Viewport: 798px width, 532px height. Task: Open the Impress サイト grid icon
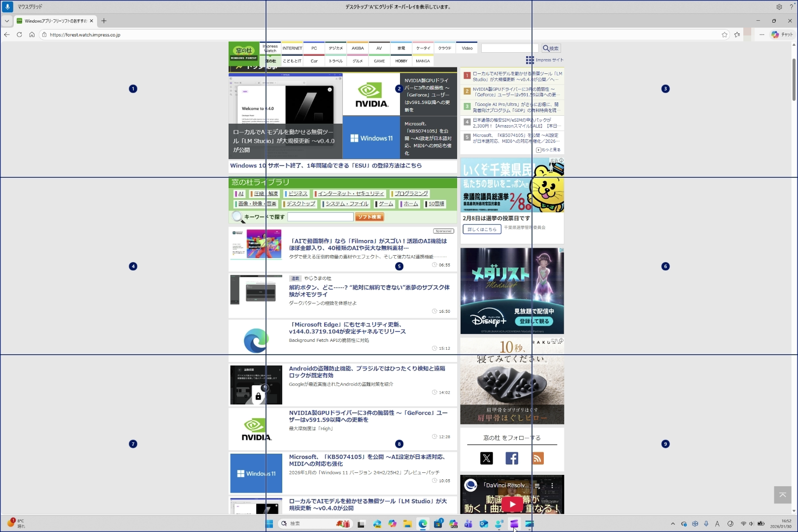[530, 60]
